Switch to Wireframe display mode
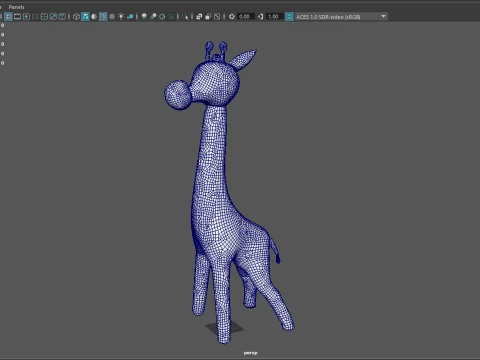Image resolution: width=480 pixels, height=360 pixels. 76,16
